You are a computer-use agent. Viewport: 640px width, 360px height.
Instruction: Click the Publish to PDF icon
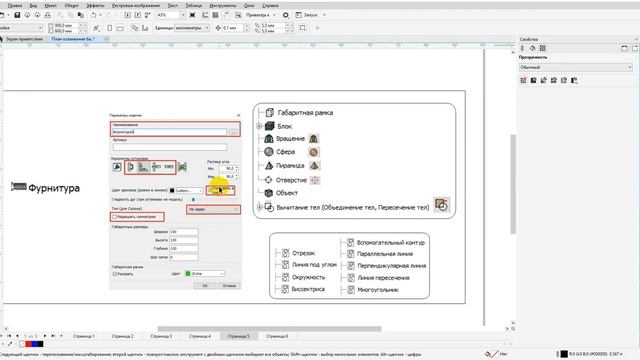(148, 15)
